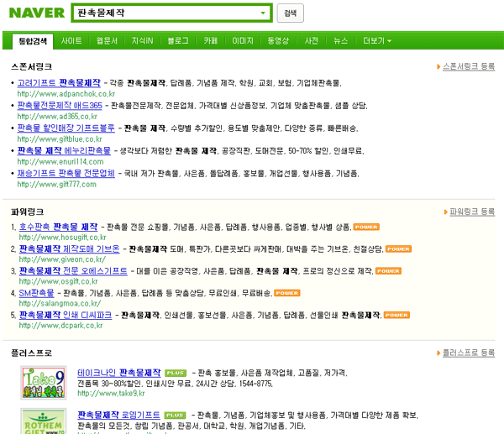The width and height of the screenshot is (504, 434).
Task: Open the 사전 tab
Action: [311, 41]
